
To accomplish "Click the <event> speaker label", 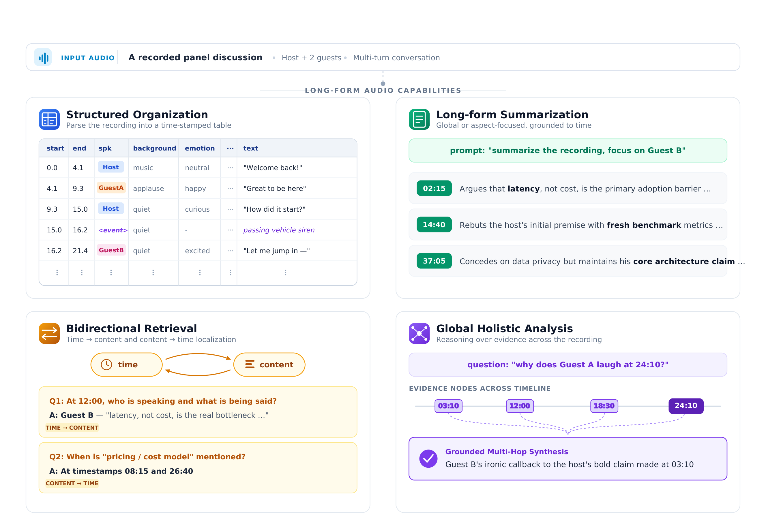I will tap(113, 230).
